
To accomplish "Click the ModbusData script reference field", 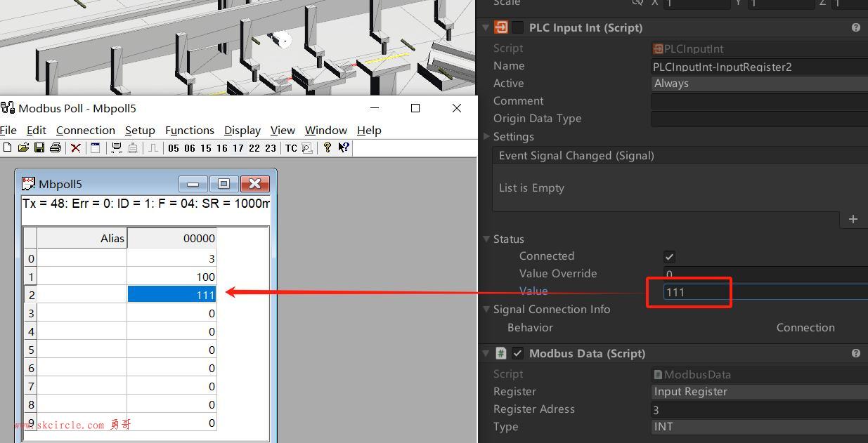I will coord(760,374).
